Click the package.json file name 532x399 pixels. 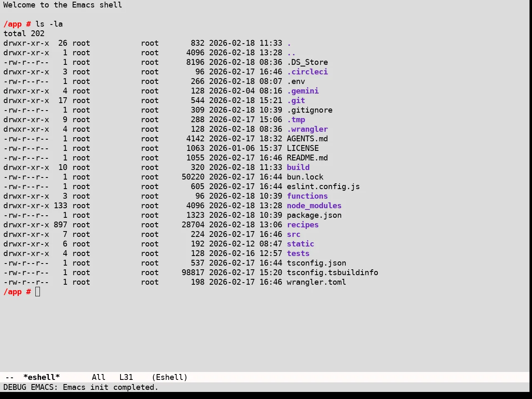[314, 215]
